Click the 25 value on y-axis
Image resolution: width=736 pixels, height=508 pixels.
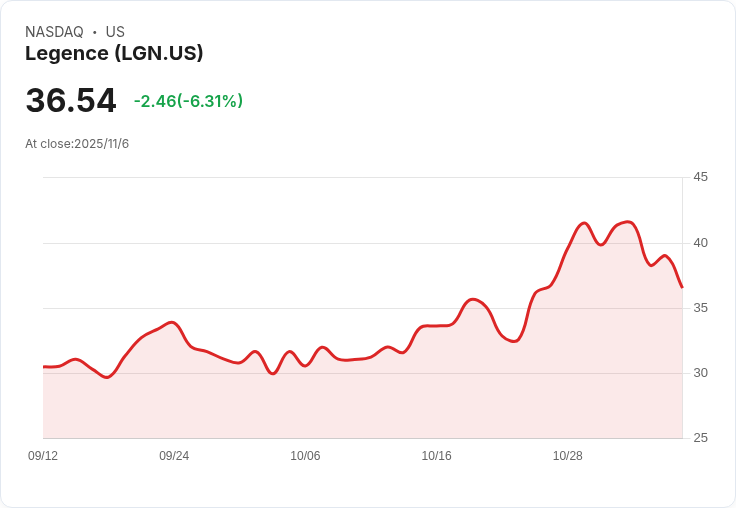(700, 437)
